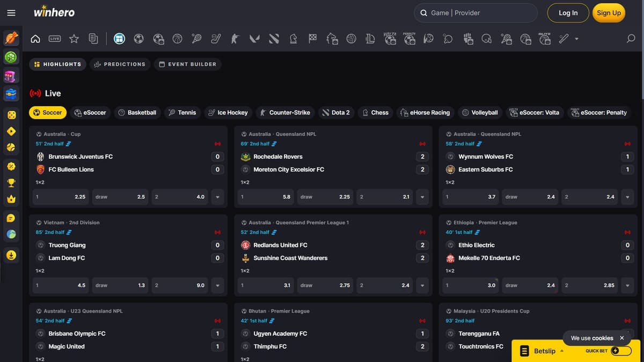Select the chess knight sport icon
644x362 pixels.
click(293, 39)
